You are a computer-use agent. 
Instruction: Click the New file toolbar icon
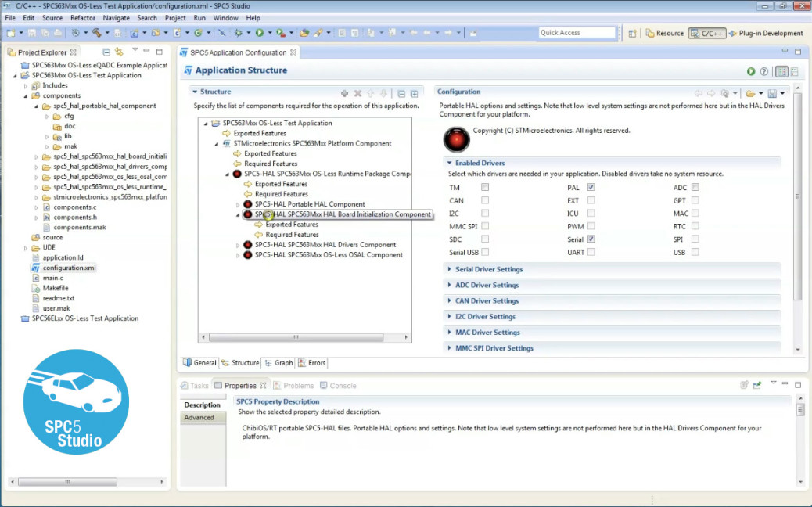[11, 33]
